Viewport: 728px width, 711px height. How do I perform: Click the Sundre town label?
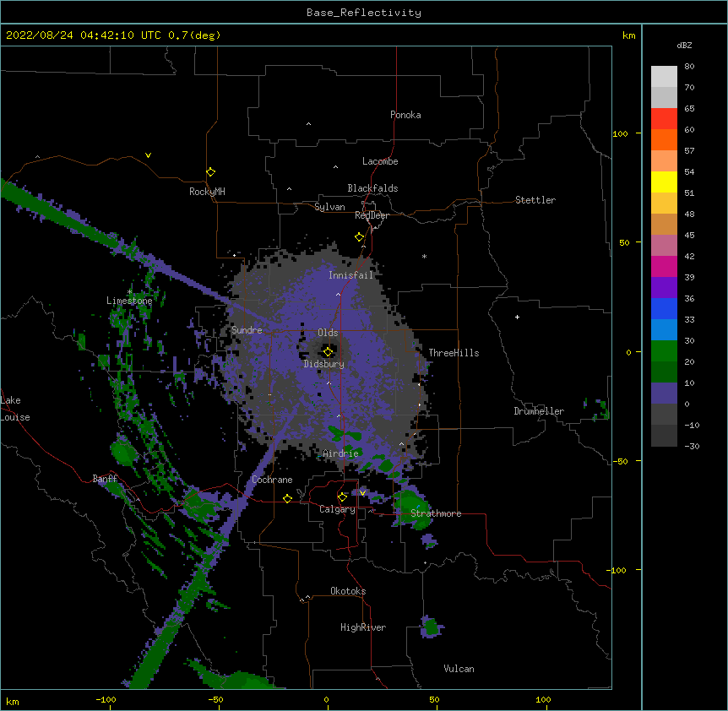pyautogui.click(x=247, y=330)
